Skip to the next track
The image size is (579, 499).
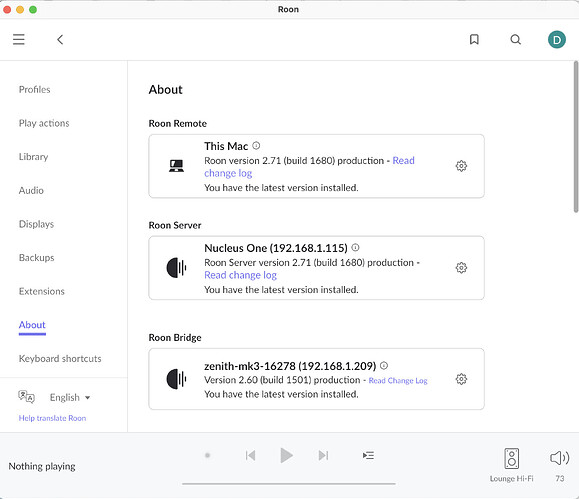(x=323, y=455)
